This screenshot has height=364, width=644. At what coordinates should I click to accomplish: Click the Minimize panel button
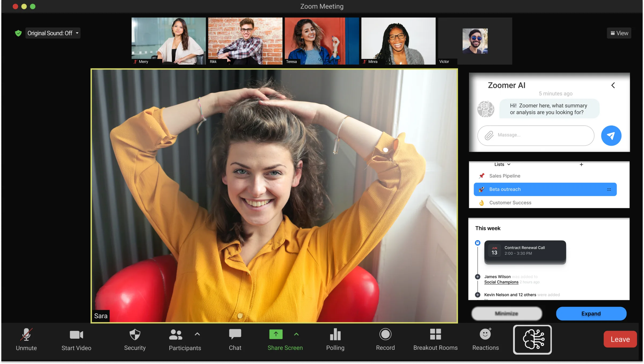507,313
